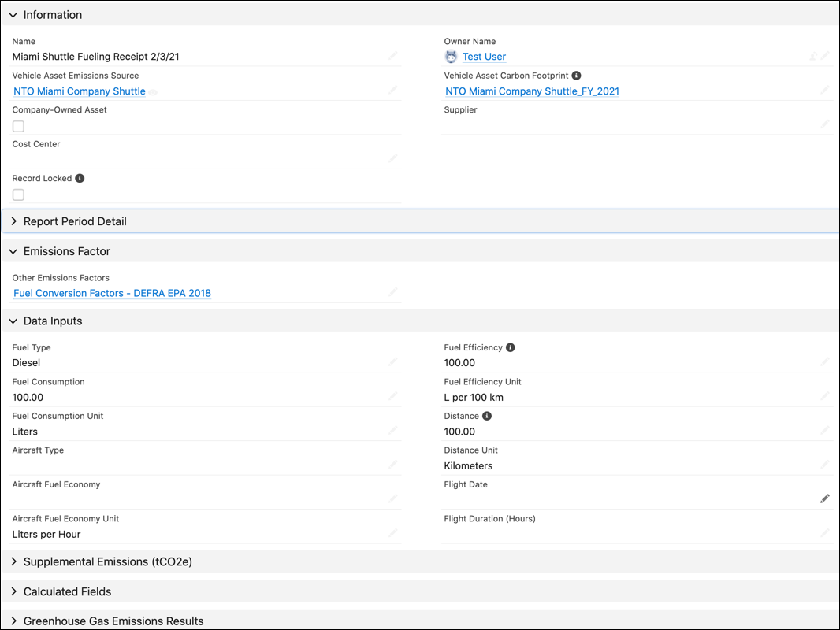This screenshot has width=840, height=630.
Task: Open NTO Miami Company Shuttle_FY_2021 link
Action: click(x=532, y=91)
